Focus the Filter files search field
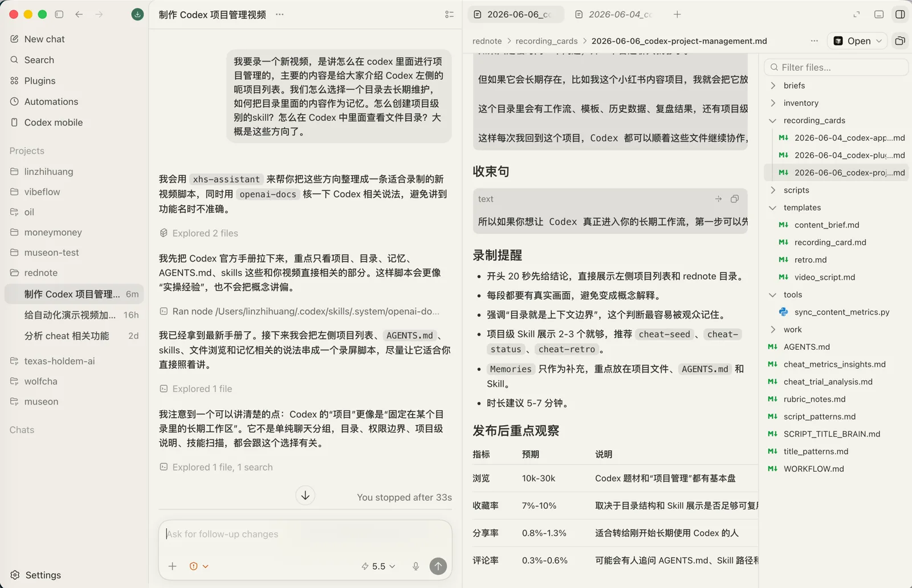This screenshot has height=588, width=912. [x=836, y=67]
